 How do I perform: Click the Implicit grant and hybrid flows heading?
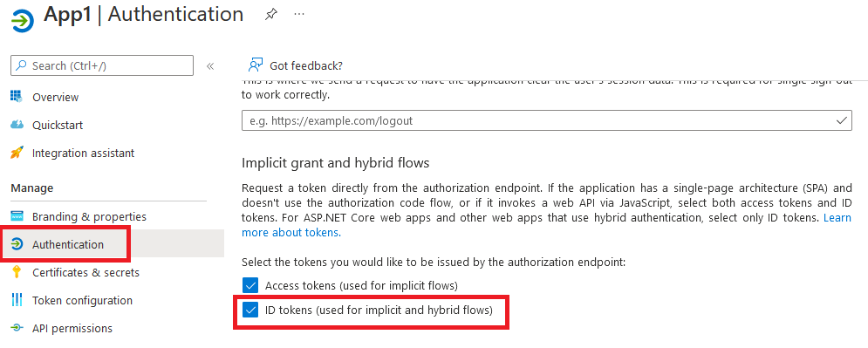[x=336, y=162]
